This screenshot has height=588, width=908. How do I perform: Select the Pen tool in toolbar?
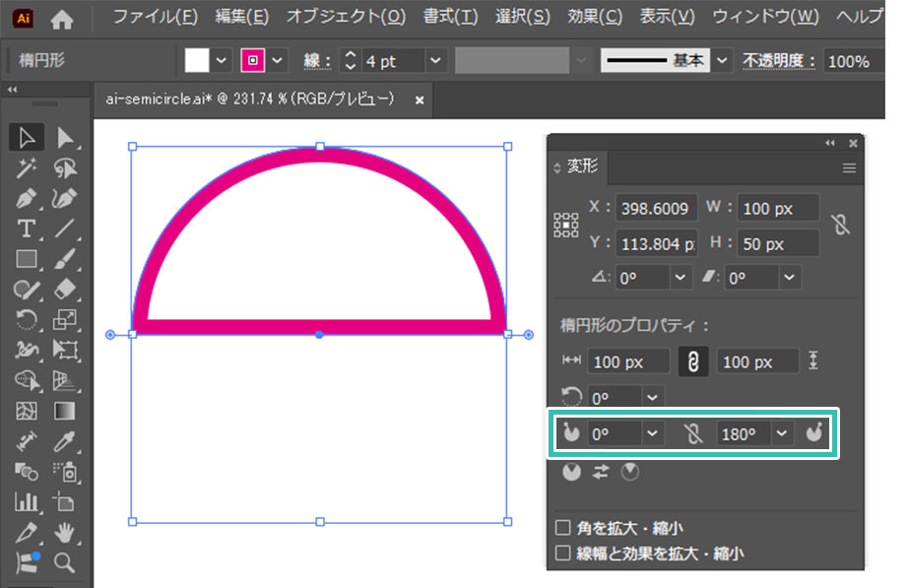27,198
